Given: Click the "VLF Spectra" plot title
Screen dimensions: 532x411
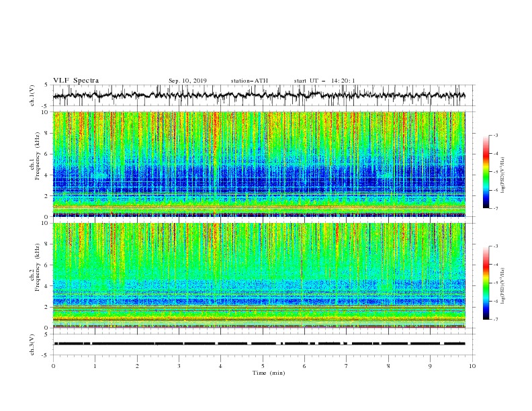Looking at the screenshot, I should [x=76, y=81].
